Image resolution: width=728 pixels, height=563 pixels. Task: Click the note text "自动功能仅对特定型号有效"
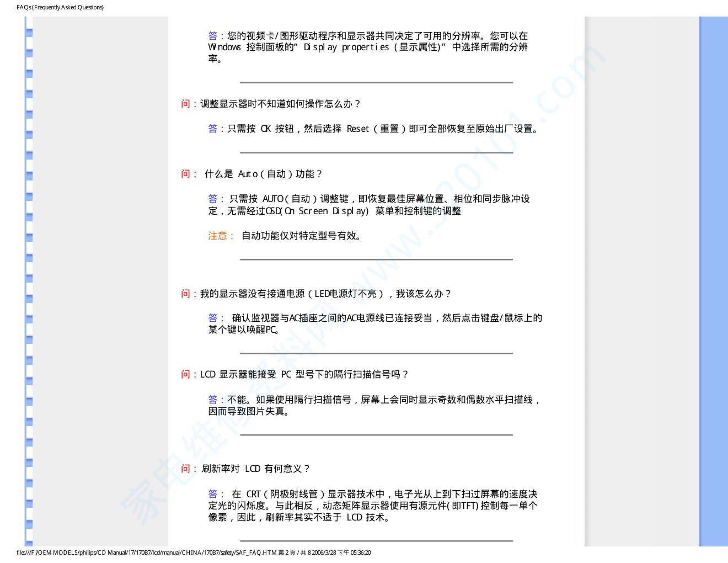pos(302,236)
